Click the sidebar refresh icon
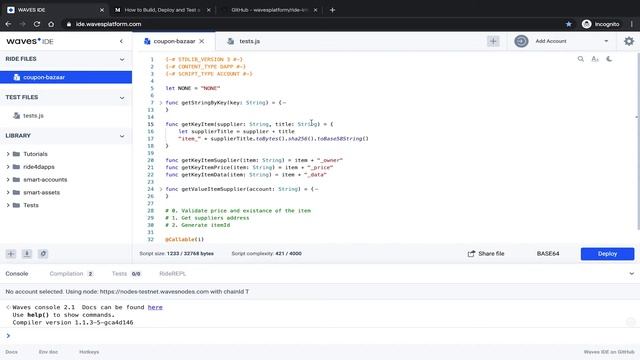640x360 pixels. (43, 254)
